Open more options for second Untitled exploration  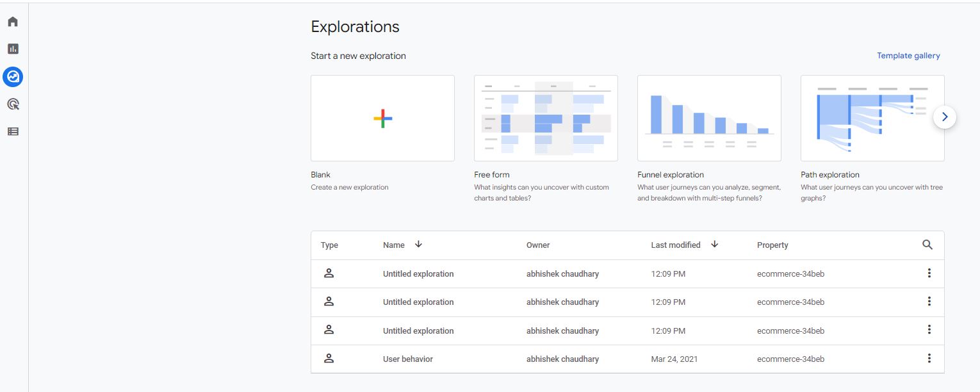(929, 302)
